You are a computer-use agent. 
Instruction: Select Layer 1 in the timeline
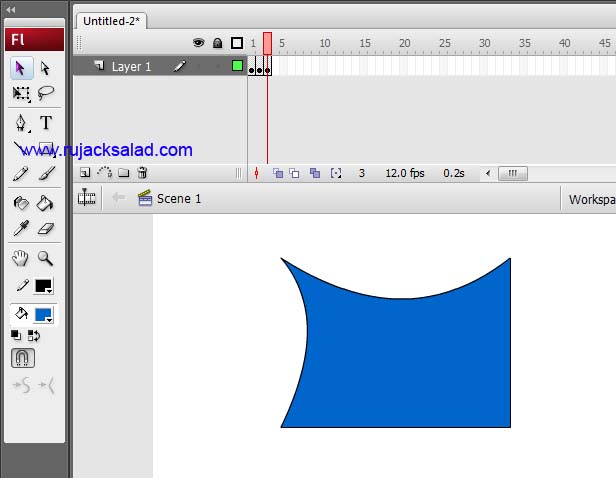click(x=132, y=66)
